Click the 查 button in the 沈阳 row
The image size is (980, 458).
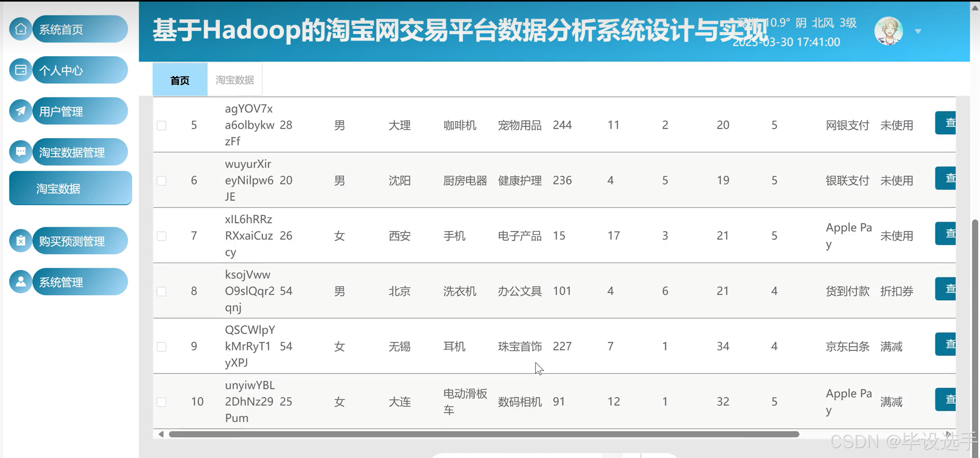pos(945,178)
